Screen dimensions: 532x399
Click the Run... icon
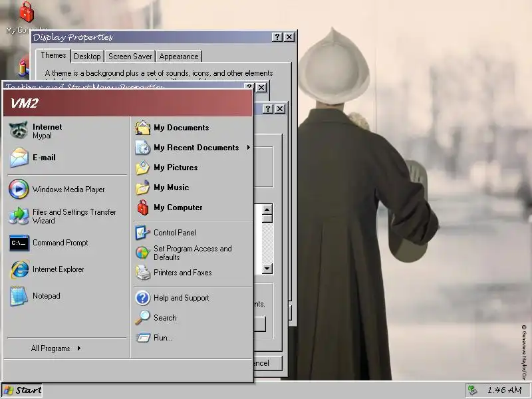click(x=143, y=338)
